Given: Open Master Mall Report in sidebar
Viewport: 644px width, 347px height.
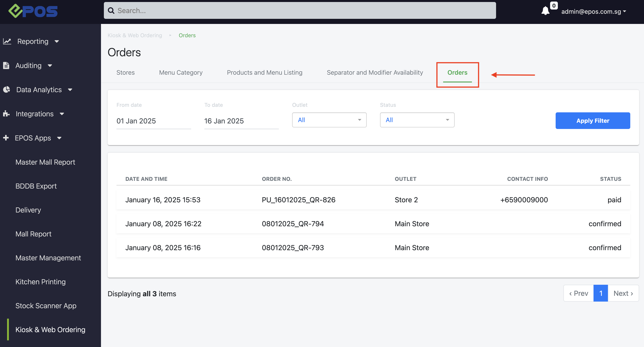Looking at the screenshot, I should 45,162.
